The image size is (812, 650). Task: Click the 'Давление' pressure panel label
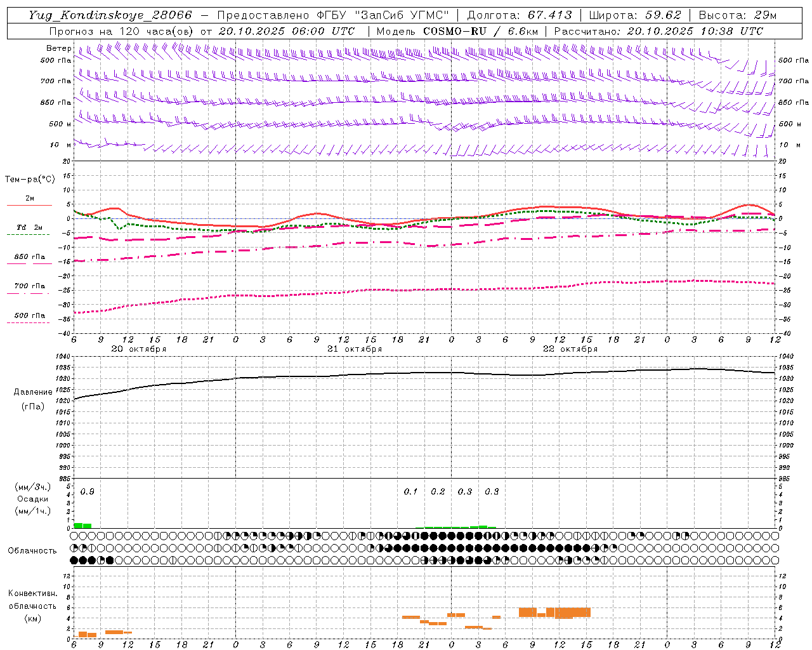33,392
